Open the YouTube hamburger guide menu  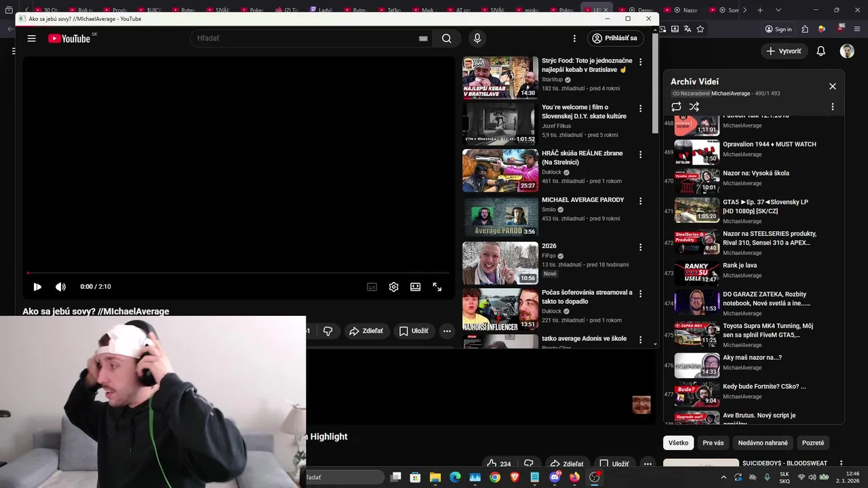click(32, 39)
